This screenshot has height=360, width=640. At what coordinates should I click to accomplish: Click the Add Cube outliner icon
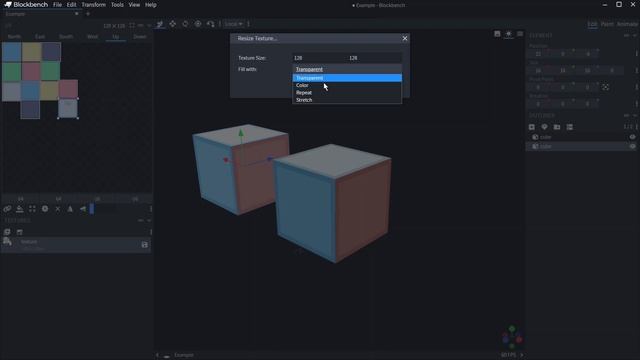(x=531, y=127)
